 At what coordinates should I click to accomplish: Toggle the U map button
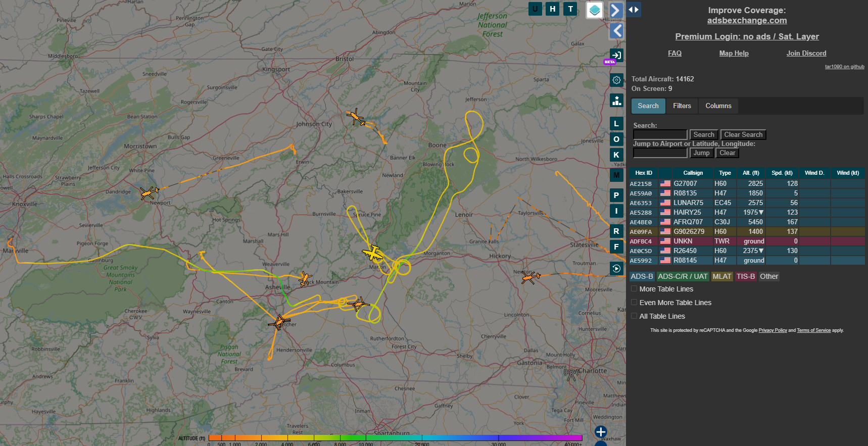point(535,9)
